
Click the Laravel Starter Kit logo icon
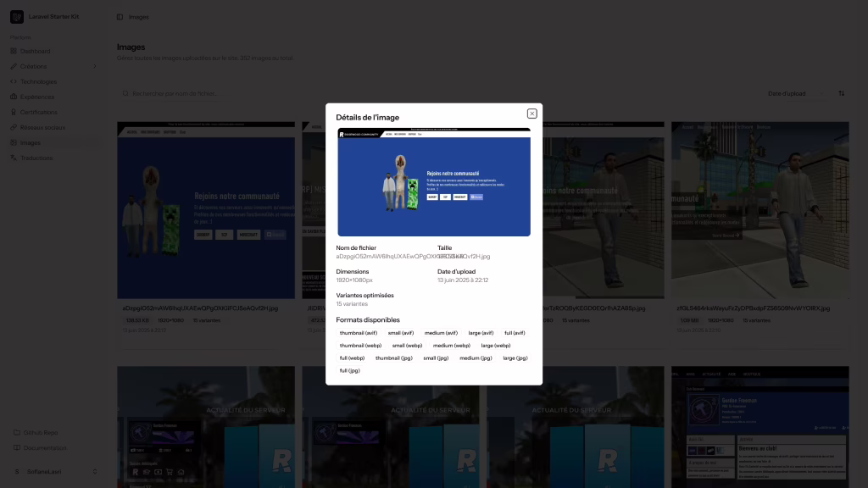tap(17, 17)
